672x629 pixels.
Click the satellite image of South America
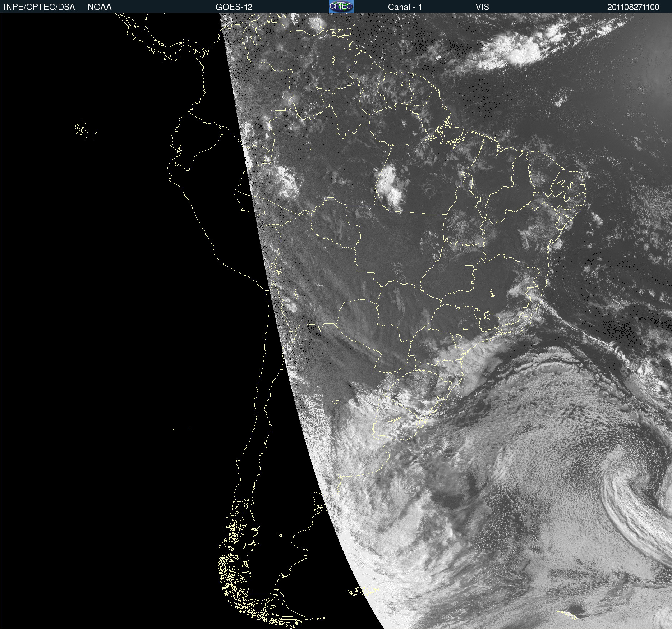tap(336, 321)
